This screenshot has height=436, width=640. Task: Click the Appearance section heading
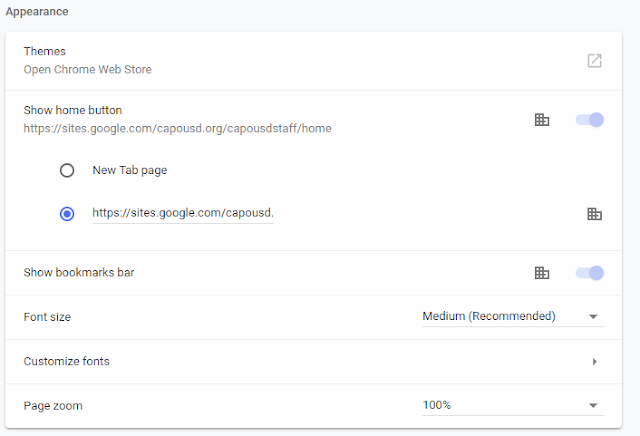(38, 11)
